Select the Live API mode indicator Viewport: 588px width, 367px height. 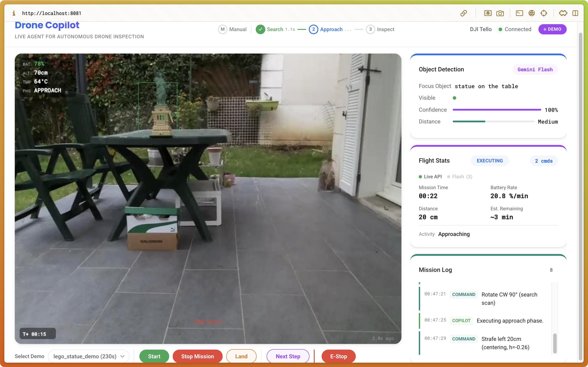coord(430,177)
